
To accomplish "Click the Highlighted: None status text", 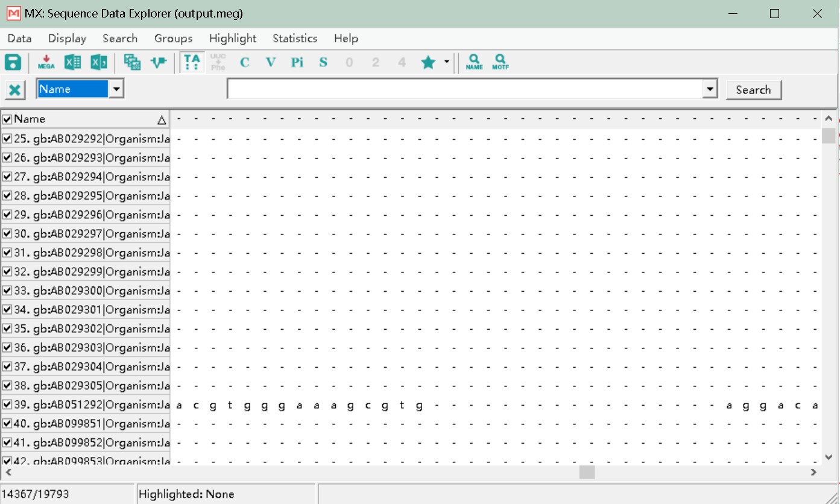I will pos(186,494).
